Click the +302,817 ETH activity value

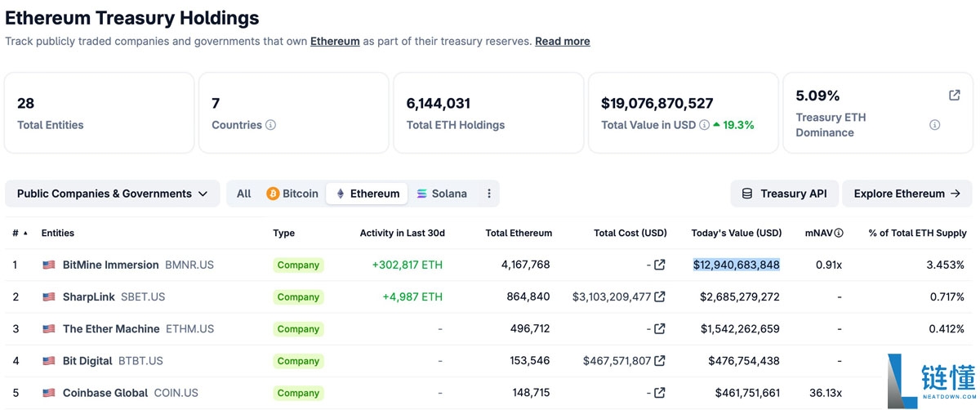[x=408, y=265]
